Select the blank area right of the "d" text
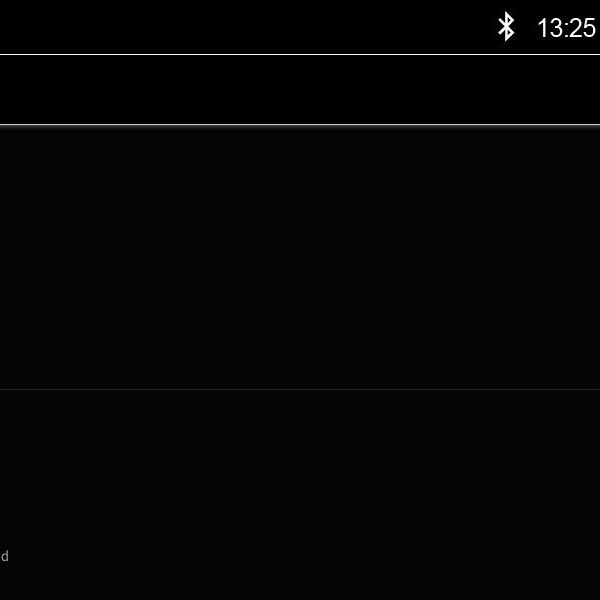The image size is (600, 600). [304, 556]
